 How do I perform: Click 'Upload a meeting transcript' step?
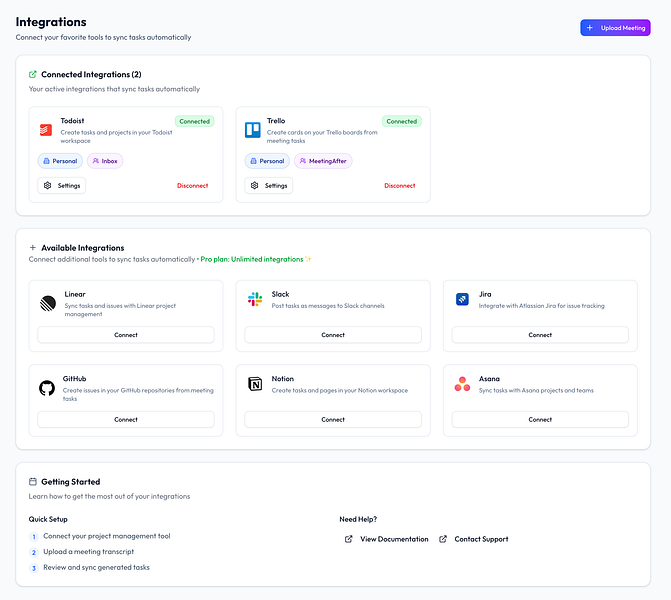pos(89,552)
